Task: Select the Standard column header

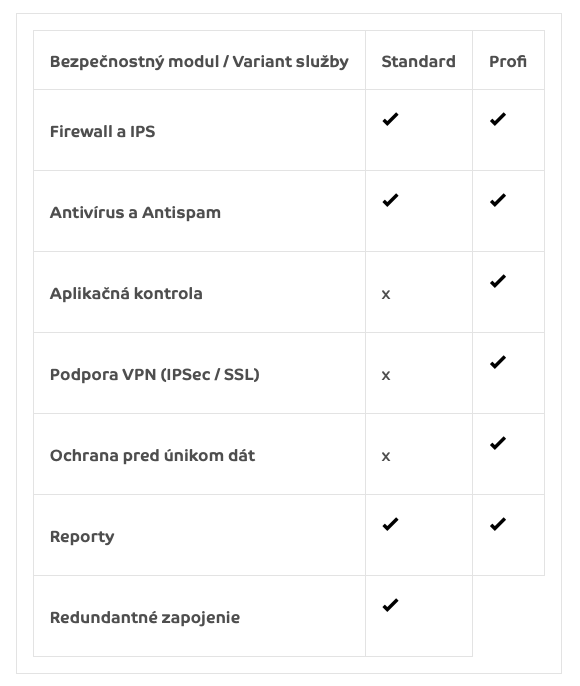Action: (x=419, y=61)
